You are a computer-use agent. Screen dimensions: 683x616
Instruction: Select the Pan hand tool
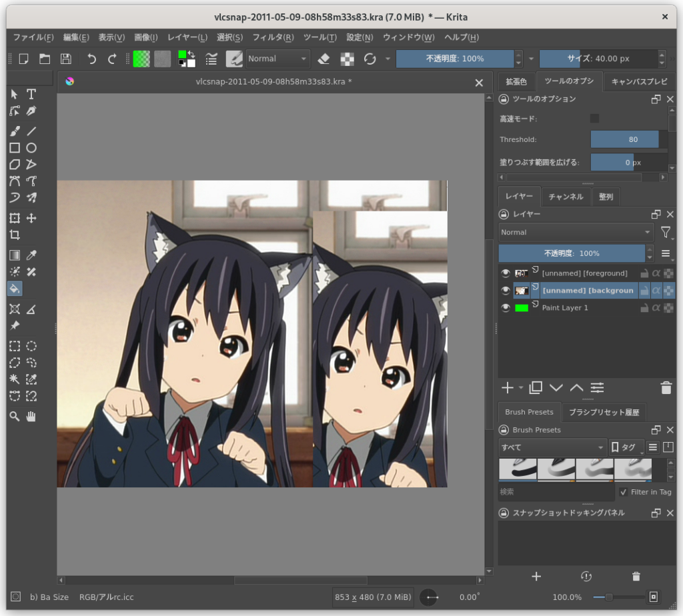click(x=31, y=417)
